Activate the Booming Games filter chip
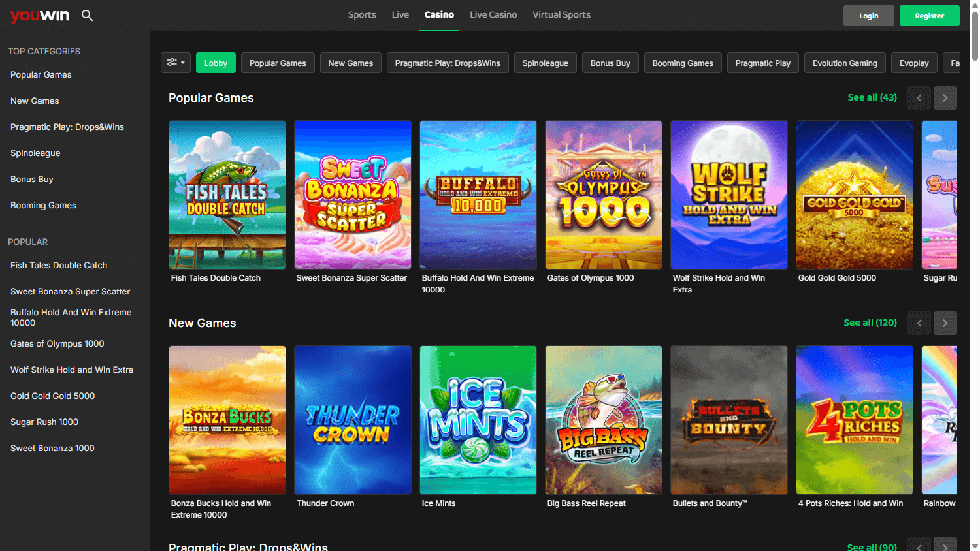The image size is (980, 551). tap(682, 63)
